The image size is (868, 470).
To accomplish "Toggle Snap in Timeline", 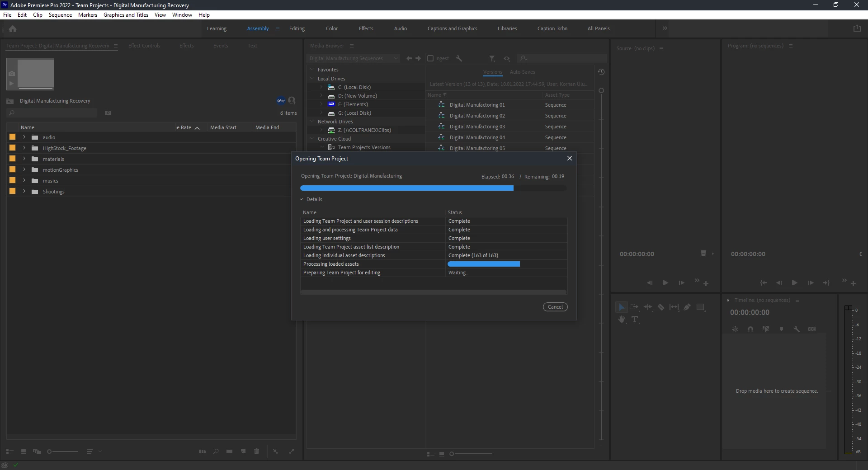I will click(750, 329).
